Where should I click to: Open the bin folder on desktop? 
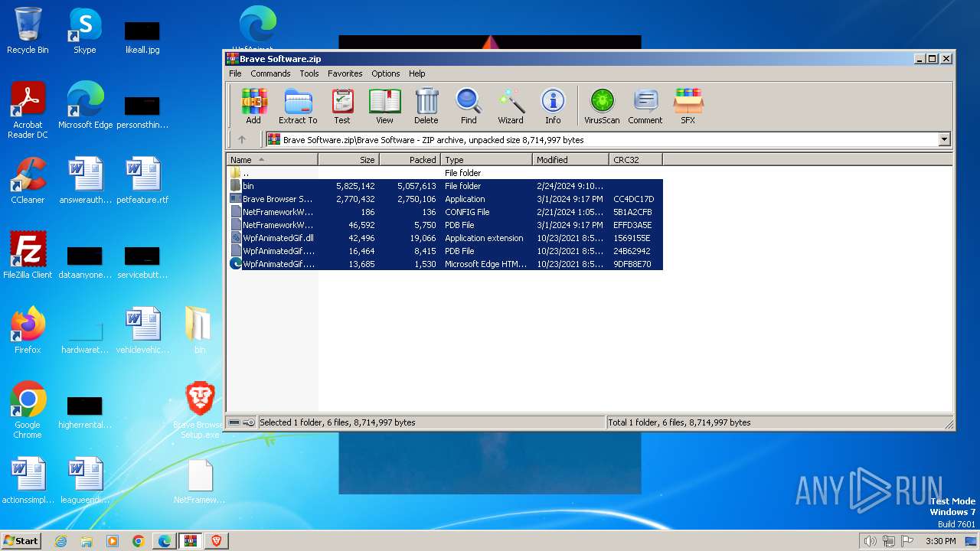(199, 331)
